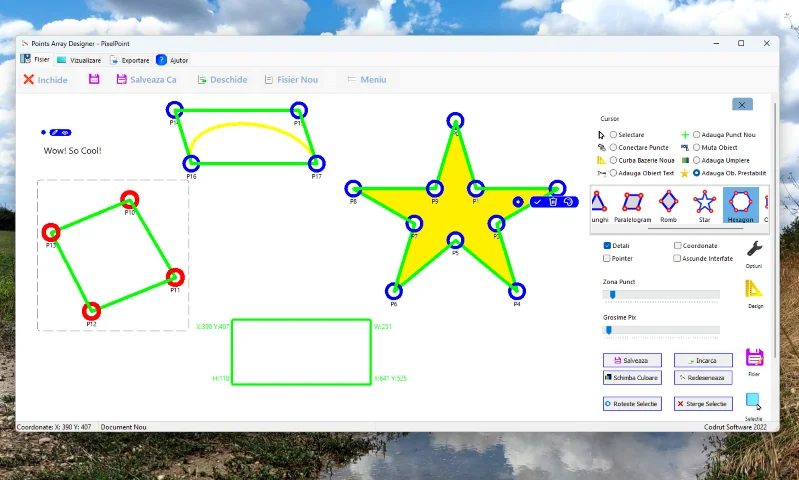Screen dimensions: 799x480
Task: Click the magenta save icon in toolbar
Action: [94, 79]
